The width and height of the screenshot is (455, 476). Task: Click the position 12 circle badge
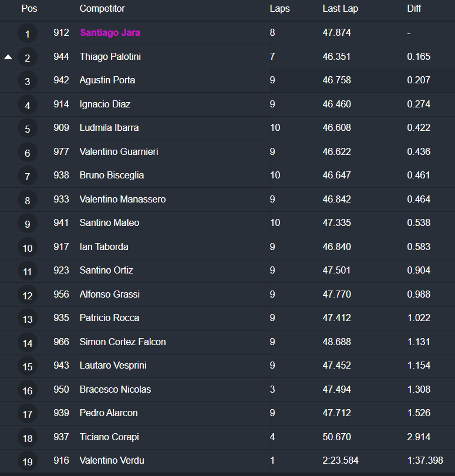(x=28, y=295)
